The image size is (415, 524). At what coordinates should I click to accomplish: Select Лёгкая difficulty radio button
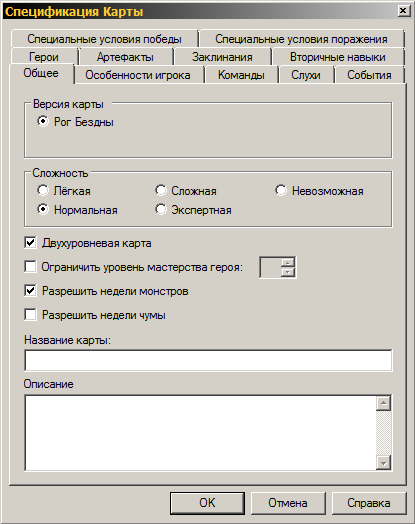click(x=43, y=190)
